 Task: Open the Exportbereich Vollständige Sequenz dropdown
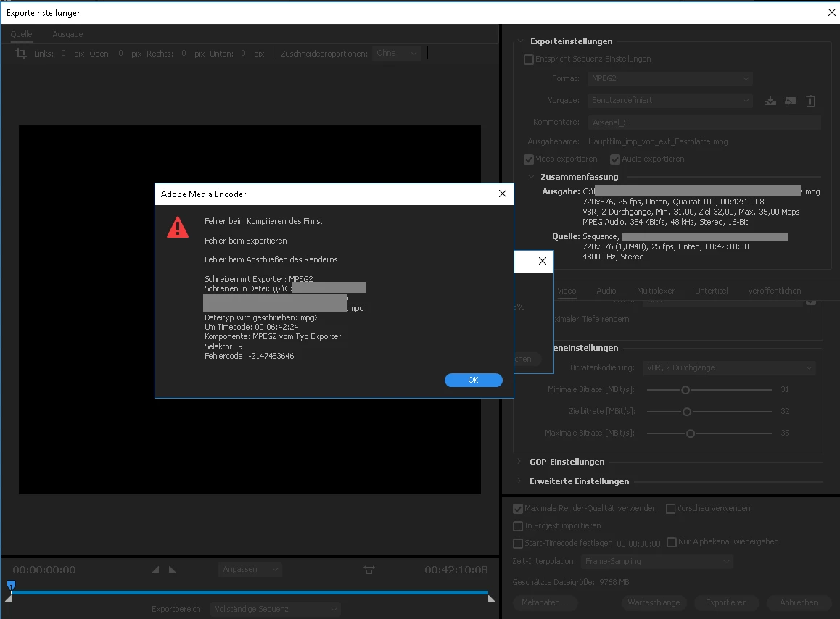(x=275, y=609)
